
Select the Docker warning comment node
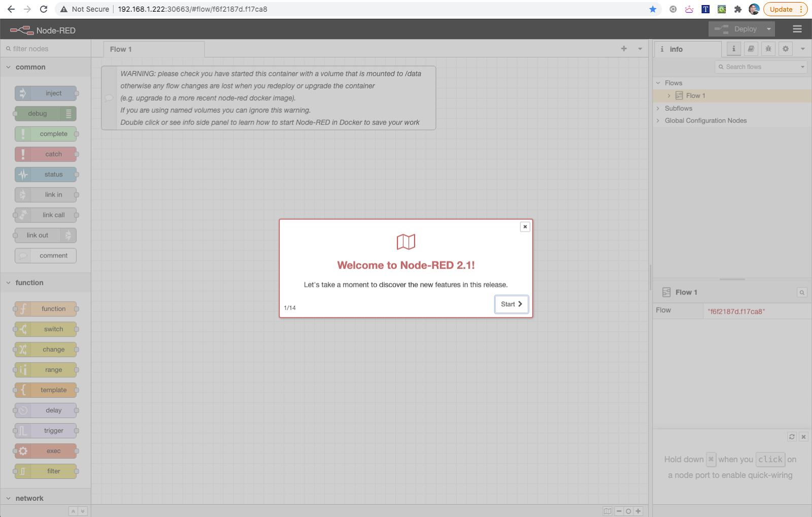click(268, 98)
